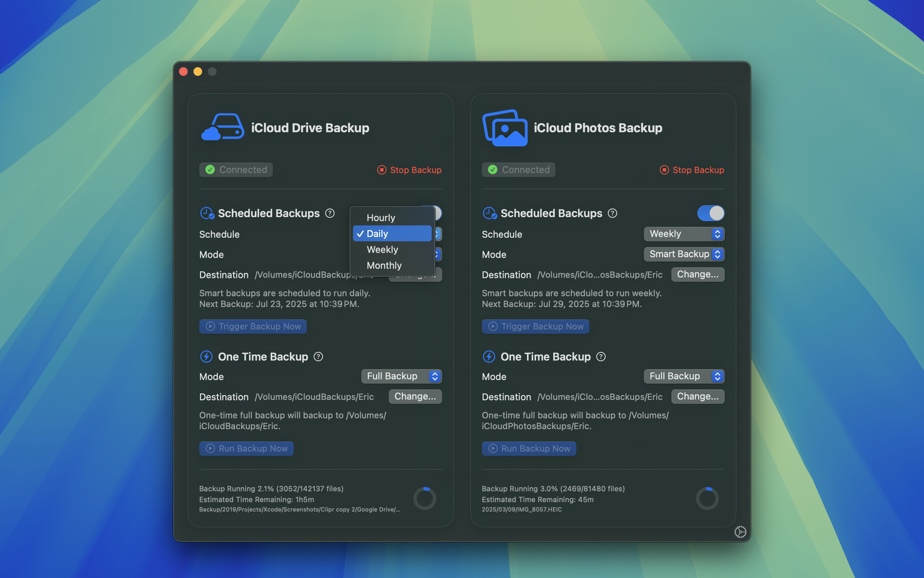Open Photos scheduled Mode Smart Backup dropdown
The height and width of the screenshot is (578, 924).
(684, 254)
